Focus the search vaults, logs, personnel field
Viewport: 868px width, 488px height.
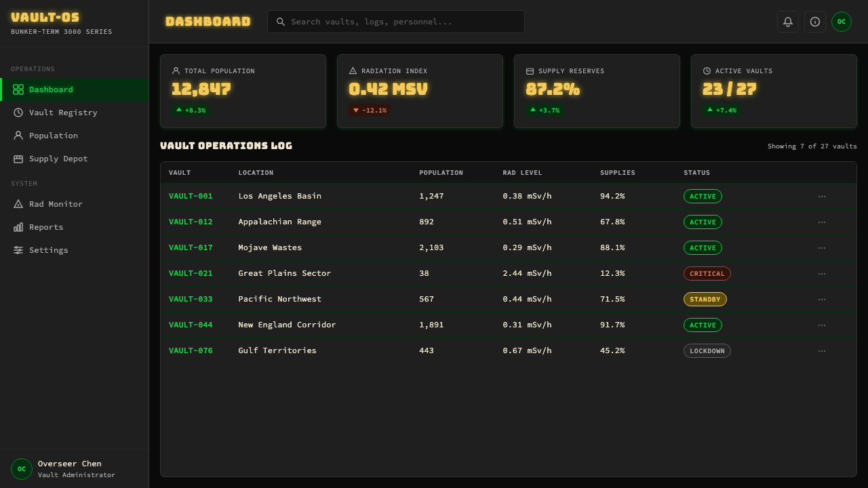(396, 22)
